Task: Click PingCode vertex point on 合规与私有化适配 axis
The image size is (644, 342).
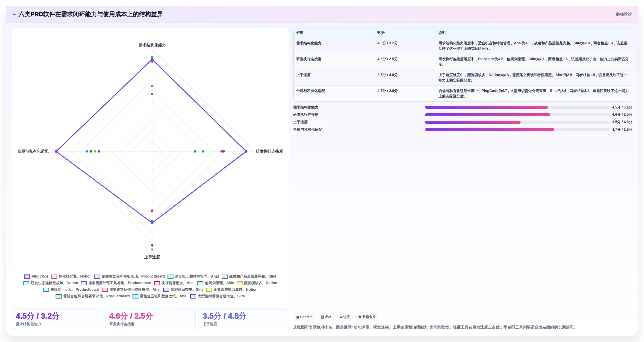Action: tap(56, 151)
